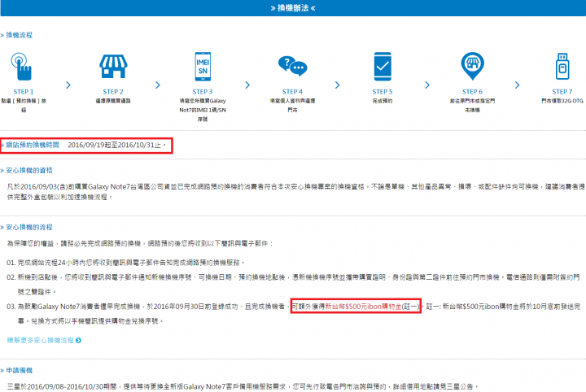Click the STEP 3 IMEI SN phone icon

coord(203,67)
